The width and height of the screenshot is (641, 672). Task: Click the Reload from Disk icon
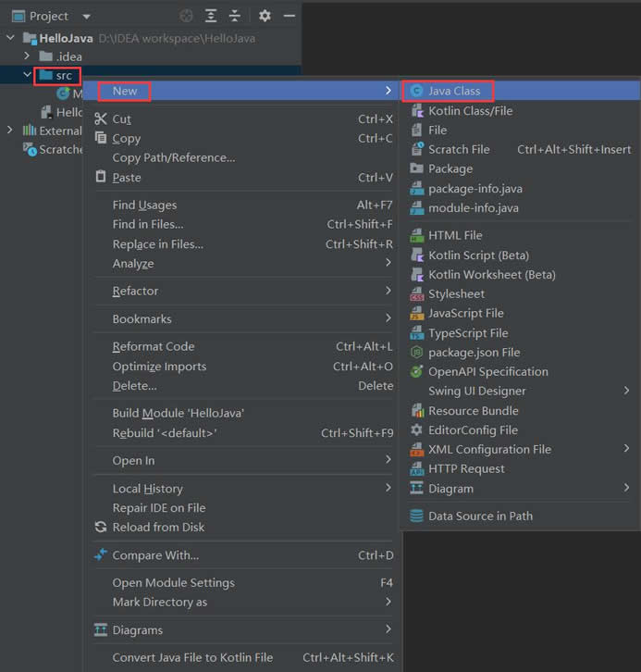click(x=101, y=528)
